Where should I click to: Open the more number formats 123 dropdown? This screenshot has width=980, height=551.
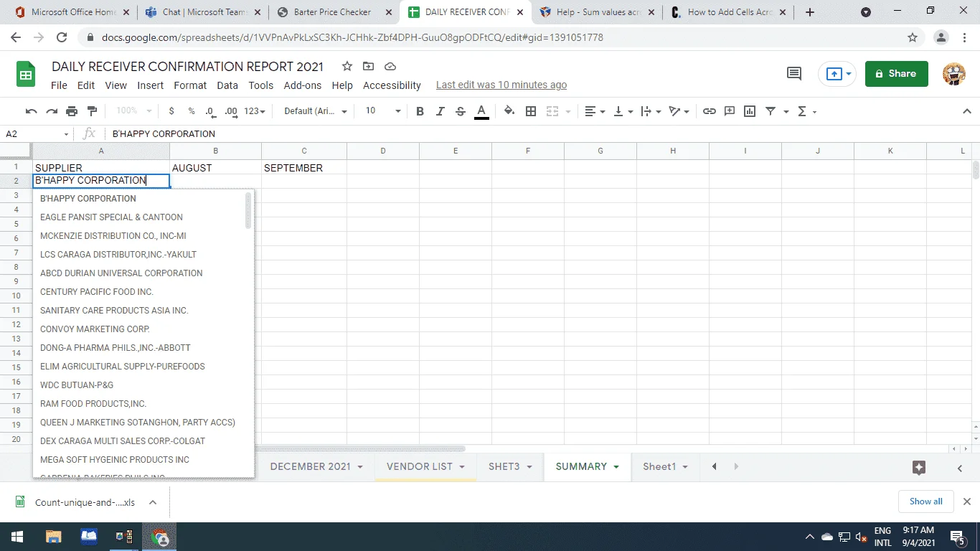click(255, 111)
